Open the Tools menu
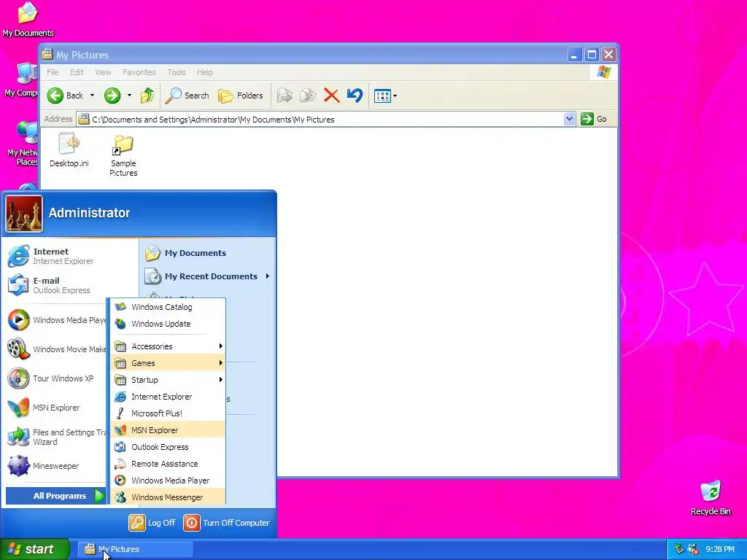 177,72
